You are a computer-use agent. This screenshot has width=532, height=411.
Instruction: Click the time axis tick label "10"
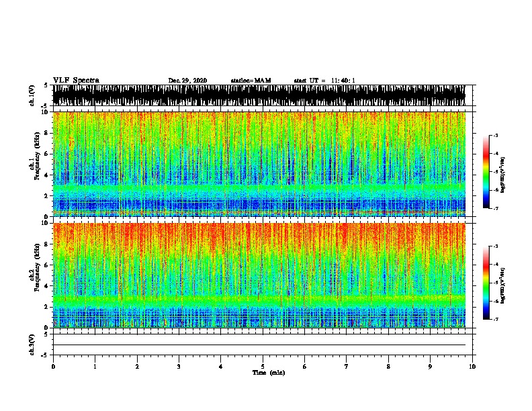tap(472, 367)
